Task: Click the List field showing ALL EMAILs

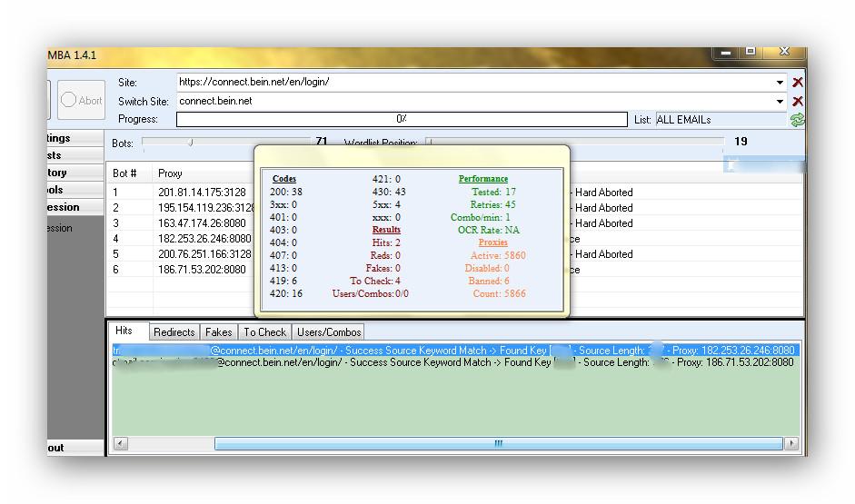Action: pyautogui.click(x=721, y=120)
